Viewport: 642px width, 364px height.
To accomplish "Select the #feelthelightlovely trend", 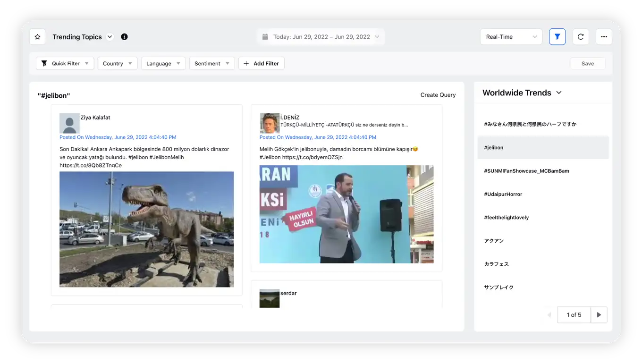I will coord(543,218).
